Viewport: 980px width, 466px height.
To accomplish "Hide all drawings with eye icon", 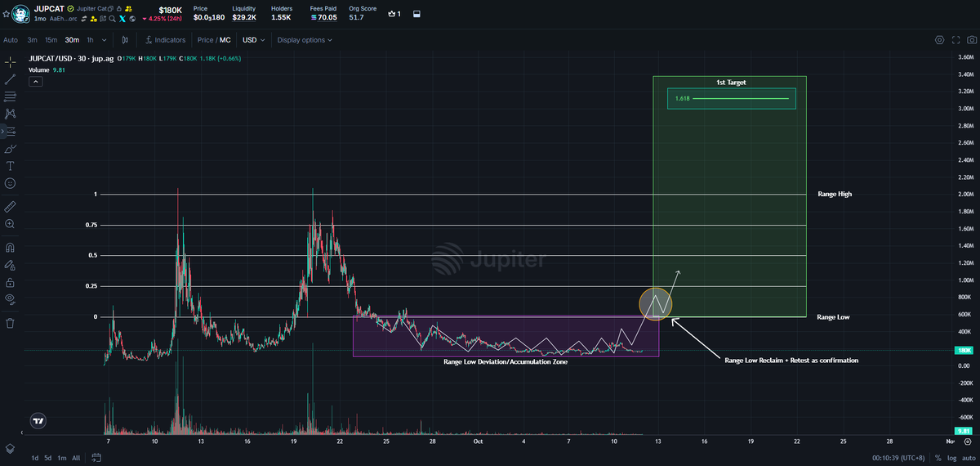I will pyautogui.click(x=10, y=298).
